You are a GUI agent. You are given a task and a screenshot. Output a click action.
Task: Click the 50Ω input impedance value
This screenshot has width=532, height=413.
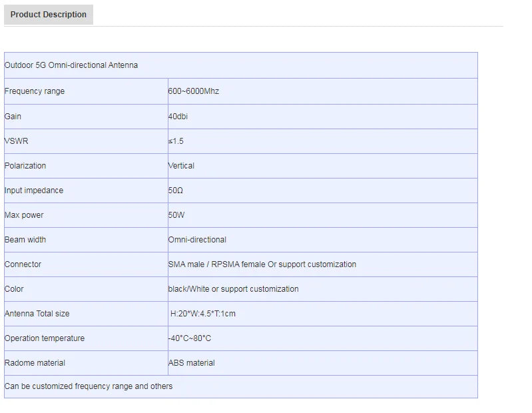click(175, 191)
